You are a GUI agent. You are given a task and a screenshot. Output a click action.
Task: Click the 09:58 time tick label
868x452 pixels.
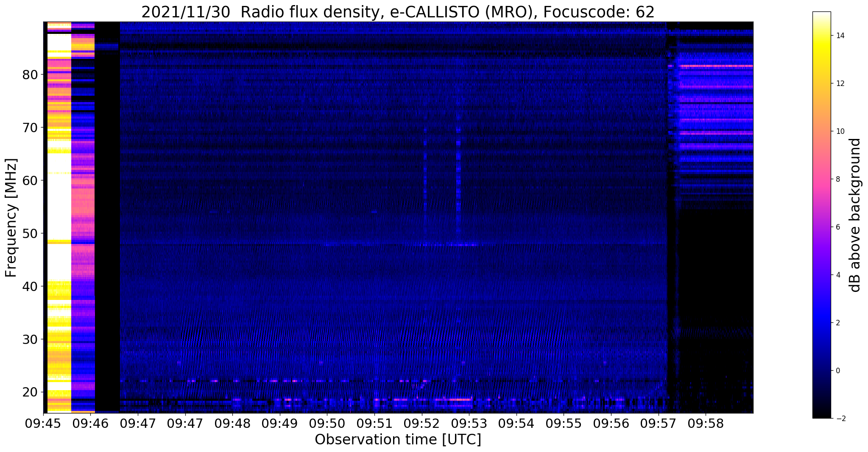click(706, 424)
